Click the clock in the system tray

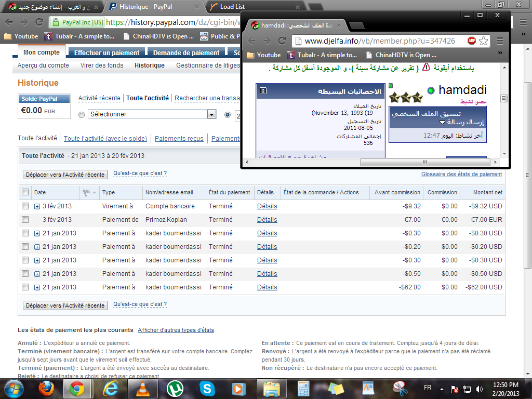click(506, 389)
